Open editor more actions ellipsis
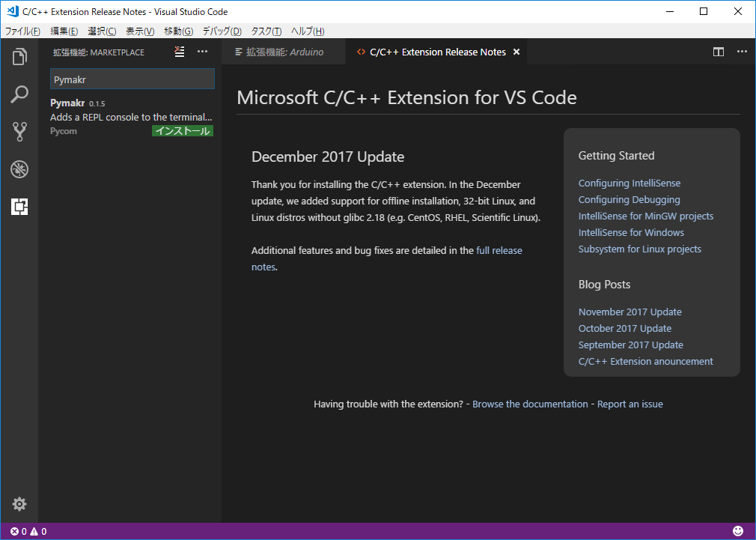Screen dimensions: 756x540 tap(742, 52)
